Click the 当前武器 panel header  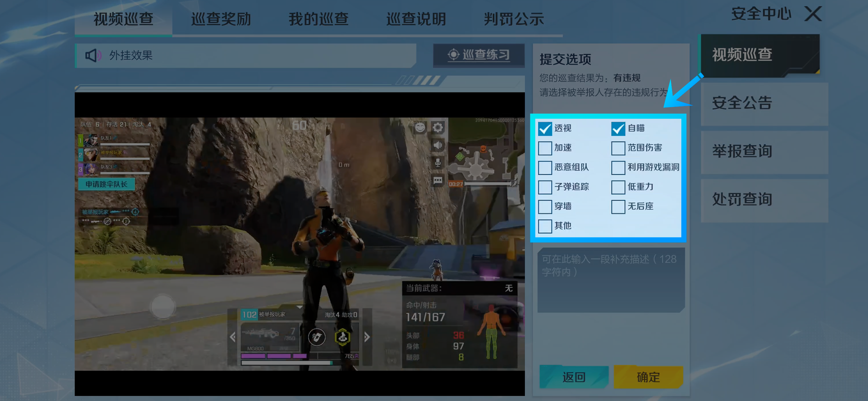[x=459, y=288]
